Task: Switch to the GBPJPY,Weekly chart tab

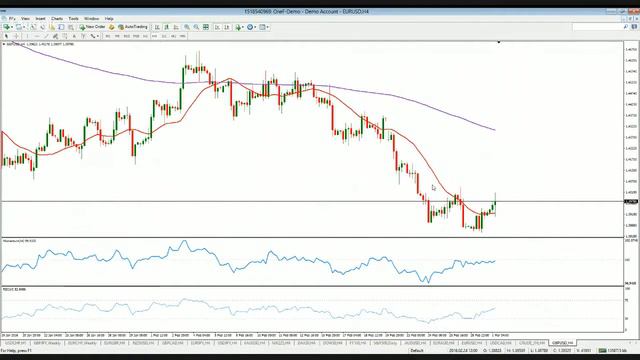Action: 47,343
